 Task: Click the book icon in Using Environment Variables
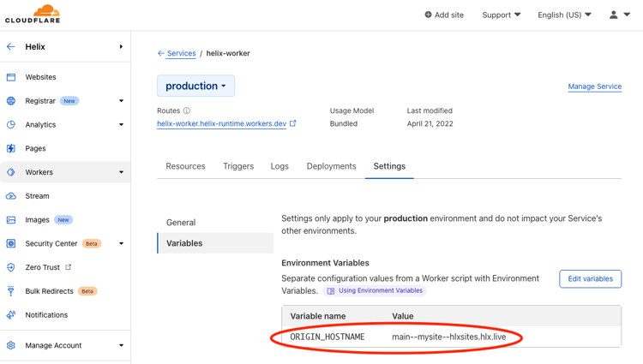(331, 290)
